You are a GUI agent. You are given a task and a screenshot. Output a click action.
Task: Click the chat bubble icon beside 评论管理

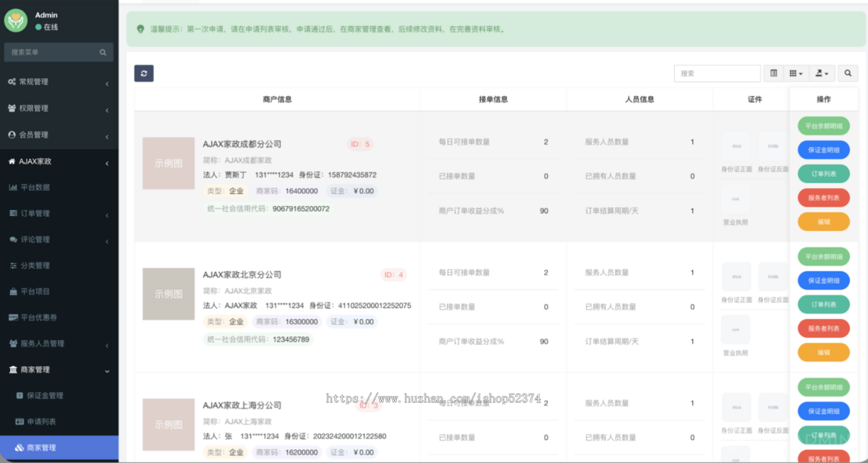point(13,239)
